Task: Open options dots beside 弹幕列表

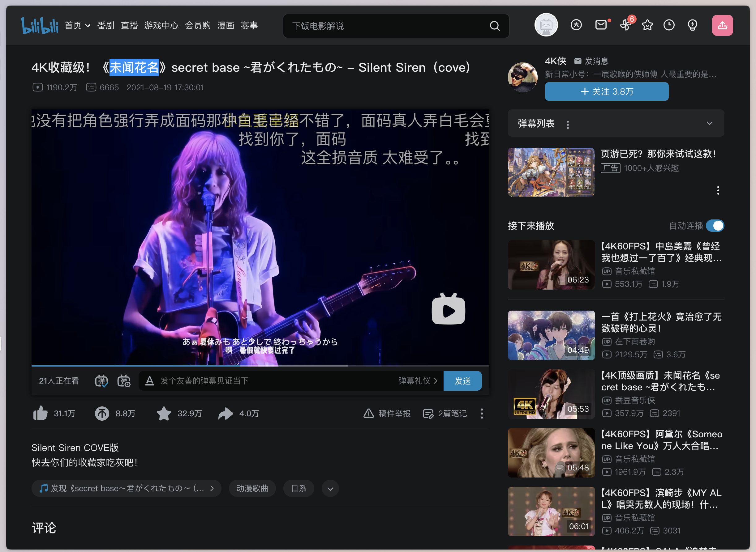Action: point(568,125)
